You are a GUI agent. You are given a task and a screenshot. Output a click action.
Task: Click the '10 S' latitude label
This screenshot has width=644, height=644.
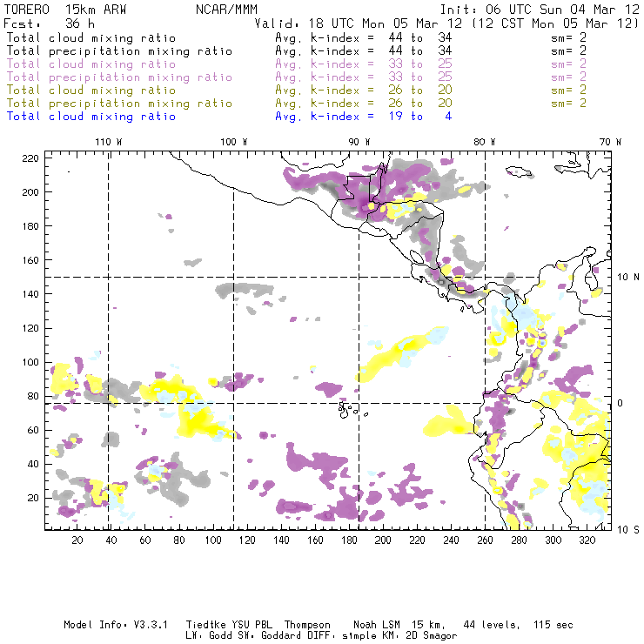[628, 530]
